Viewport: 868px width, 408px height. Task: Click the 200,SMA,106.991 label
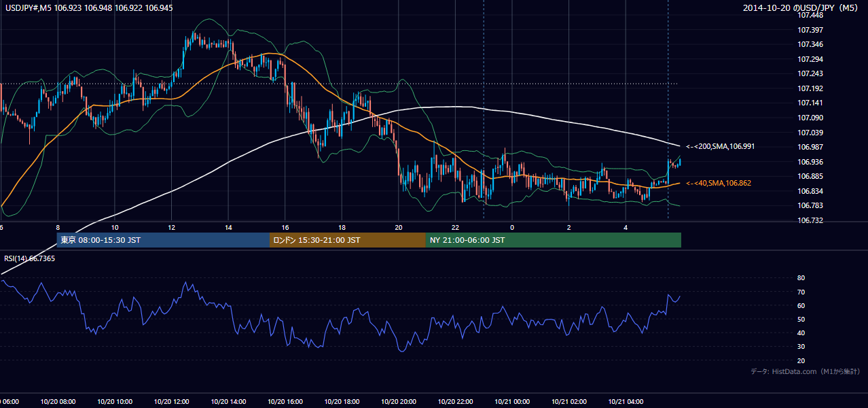point(720,146)
